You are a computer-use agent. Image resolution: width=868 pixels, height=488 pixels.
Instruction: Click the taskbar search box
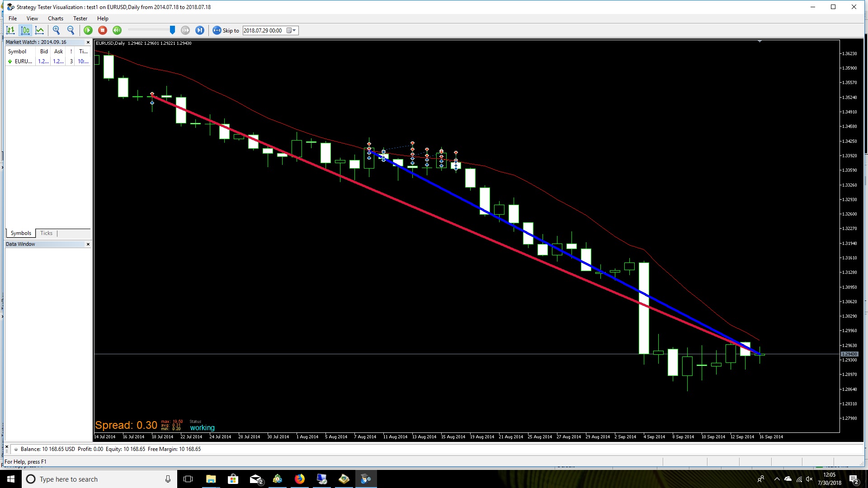tap(99, 479)
